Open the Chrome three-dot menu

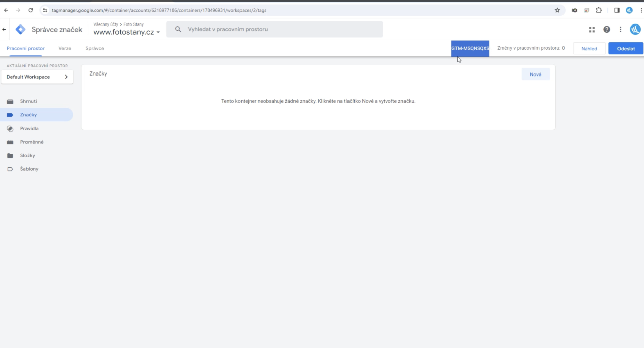(x=641, y=10)
